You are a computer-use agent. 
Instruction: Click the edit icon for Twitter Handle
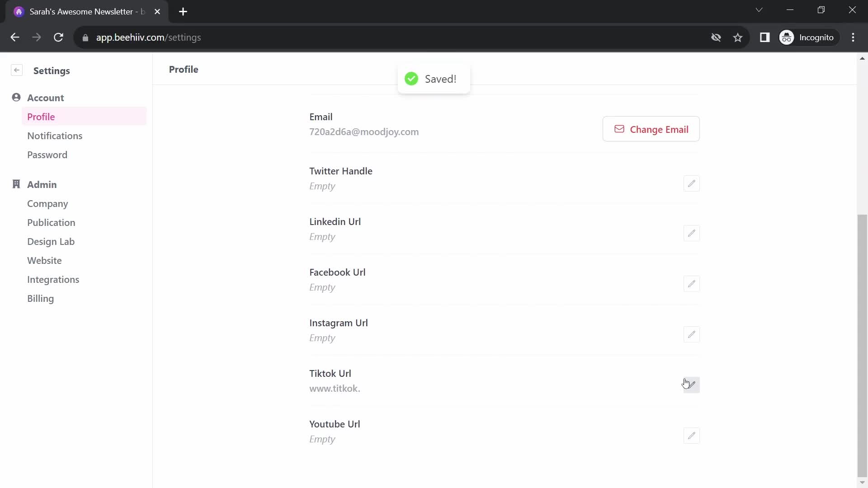pyautogui.click(x=691, y=183)
